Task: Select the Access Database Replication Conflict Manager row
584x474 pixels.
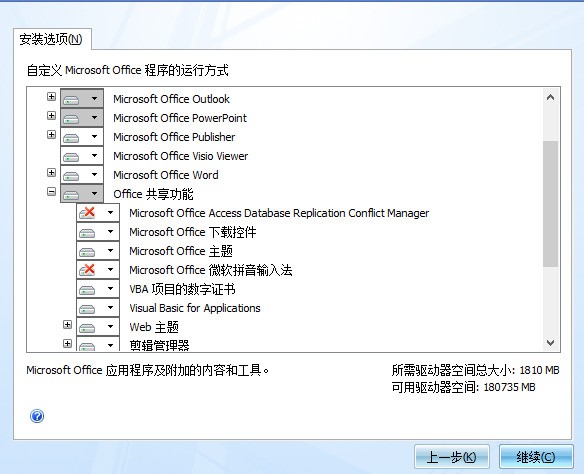Action: coord(279,213)
